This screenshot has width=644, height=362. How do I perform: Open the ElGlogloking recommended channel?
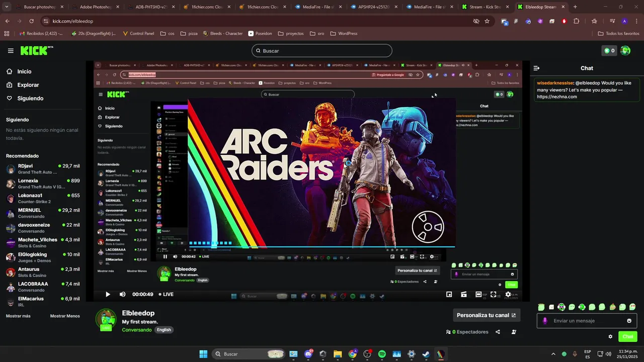[43, 257]
